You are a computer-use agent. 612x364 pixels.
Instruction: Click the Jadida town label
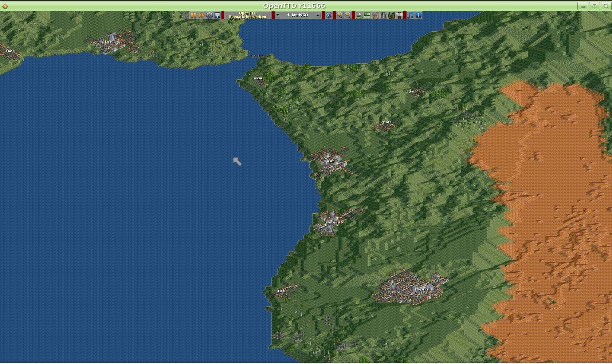pyautogui.click(x=281, y=291)
